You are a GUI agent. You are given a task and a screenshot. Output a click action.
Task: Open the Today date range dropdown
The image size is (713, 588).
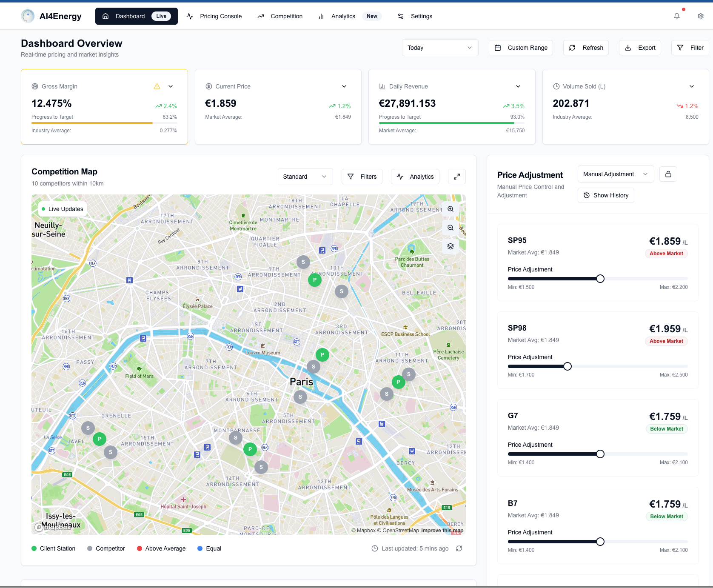point(440,48)
